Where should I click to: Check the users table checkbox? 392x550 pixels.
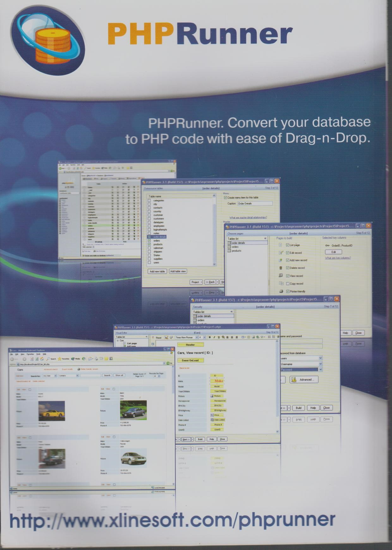(x=149, y=263)
